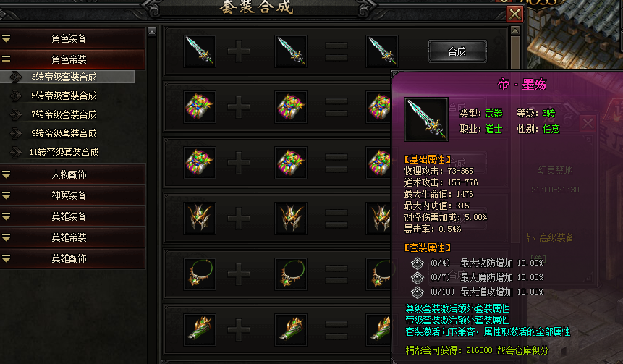The width and height of the screenshot is (623, 364).
Task: Click the first helmet material icon
Action: click(200, 218)
